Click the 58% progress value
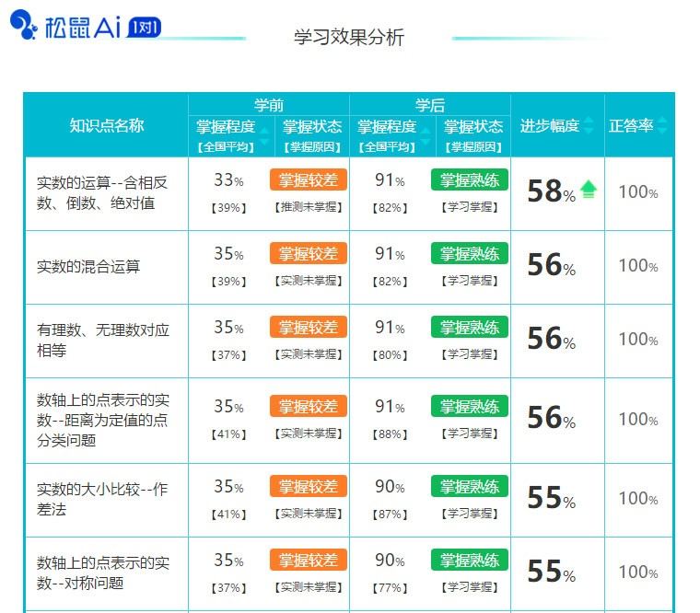The image size is (700, 613). coord(551,191)
